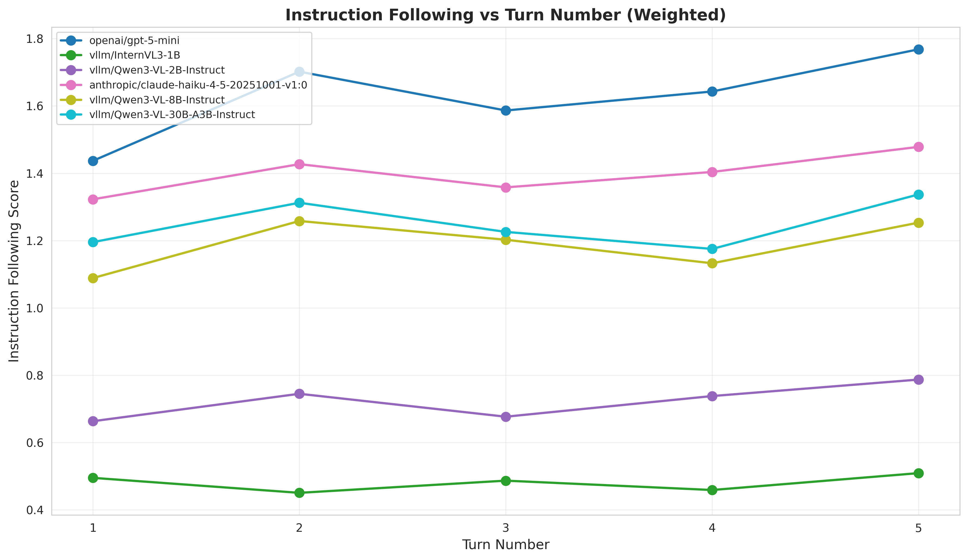Click the openai/gpt-5-mini legend entry

click(134, 40)
